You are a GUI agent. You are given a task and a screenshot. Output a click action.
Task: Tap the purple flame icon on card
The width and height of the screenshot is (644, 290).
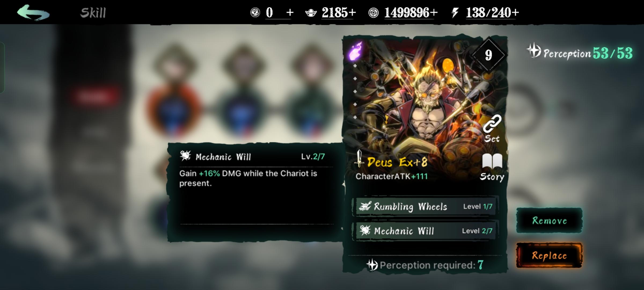click(x=355, y=51)
